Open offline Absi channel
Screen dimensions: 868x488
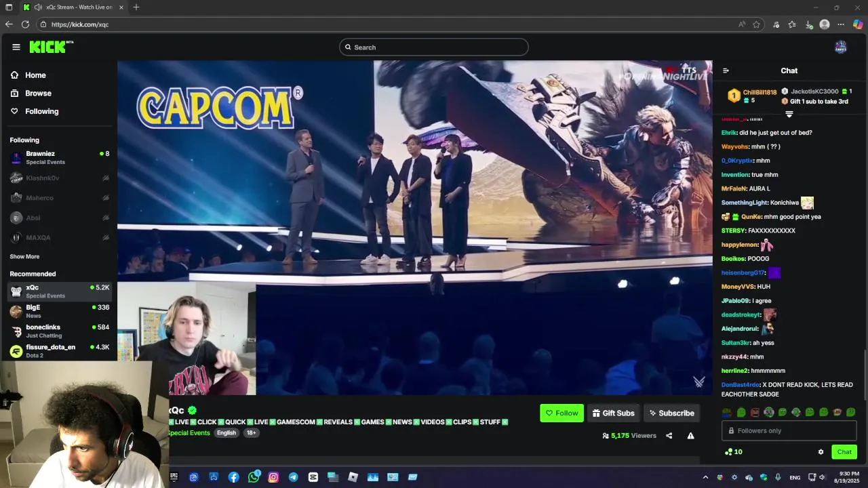point(60,218)
